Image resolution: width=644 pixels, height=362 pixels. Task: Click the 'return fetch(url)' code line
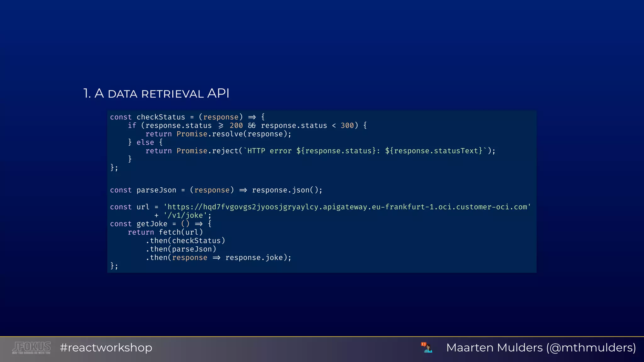(165, 232)
